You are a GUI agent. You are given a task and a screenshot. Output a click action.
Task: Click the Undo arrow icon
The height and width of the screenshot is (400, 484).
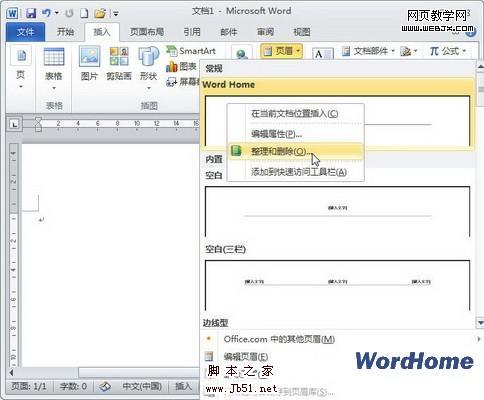pyautogui.click(x=46, y=13)
